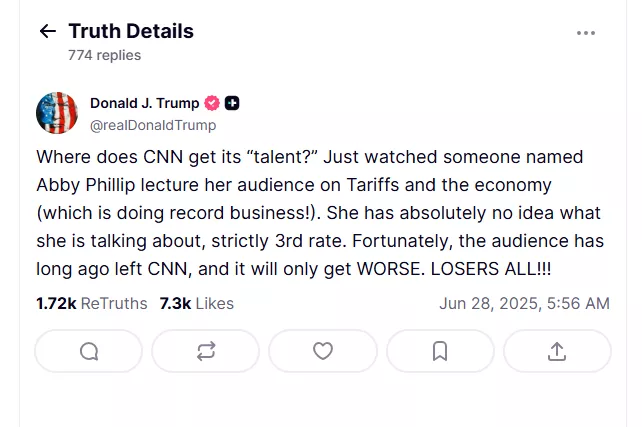
Task: View the 1.72k ReTruths list
Action: [x=92, y=303]
